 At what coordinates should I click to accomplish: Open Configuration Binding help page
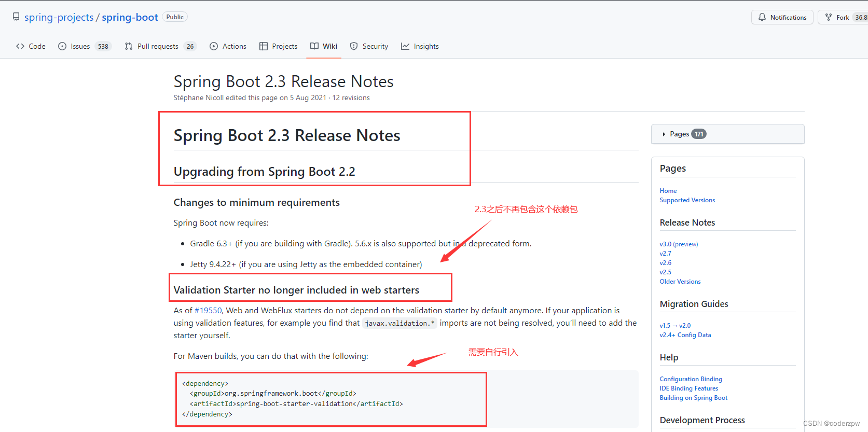(691, 379)
